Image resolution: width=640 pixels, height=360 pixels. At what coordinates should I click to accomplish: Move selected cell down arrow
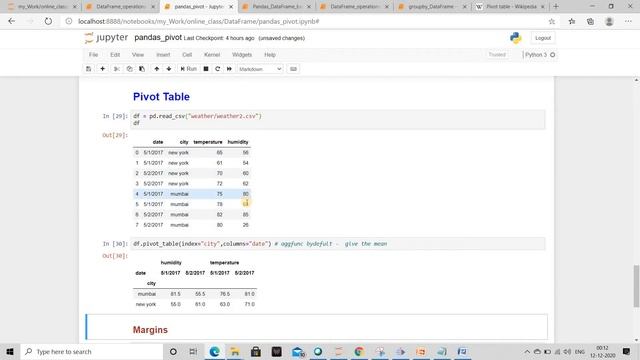pyautogui.click(x=169, y=69)
